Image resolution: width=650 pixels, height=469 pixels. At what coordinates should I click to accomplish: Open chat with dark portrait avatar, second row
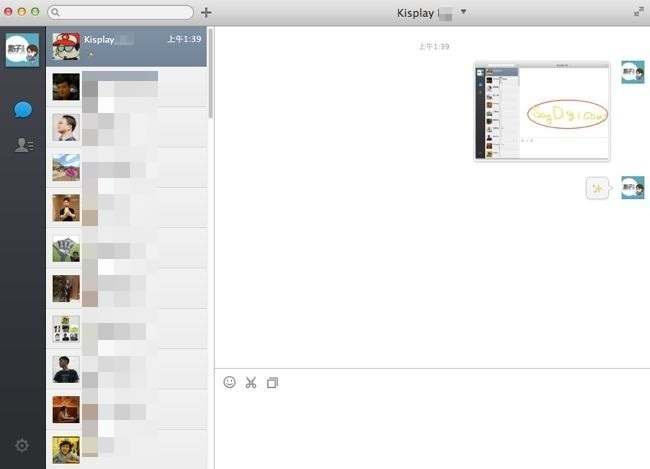pos(126,87)
